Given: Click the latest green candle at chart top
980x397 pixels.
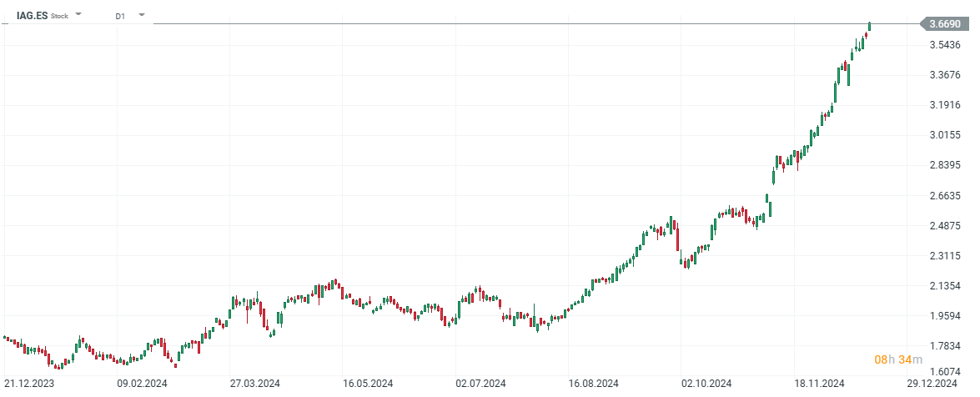Looking at the screenshot, I should click(x=869, y=26).
